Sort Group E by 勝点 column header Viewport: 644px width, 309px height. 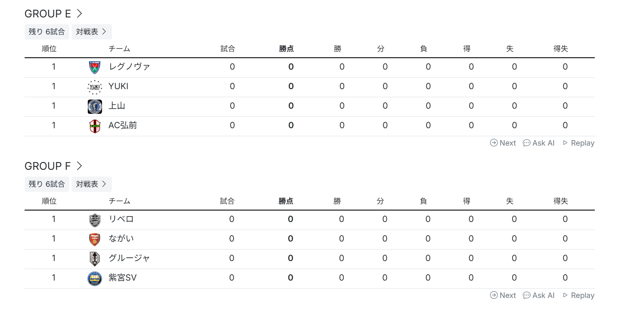(x=287, y=49)
